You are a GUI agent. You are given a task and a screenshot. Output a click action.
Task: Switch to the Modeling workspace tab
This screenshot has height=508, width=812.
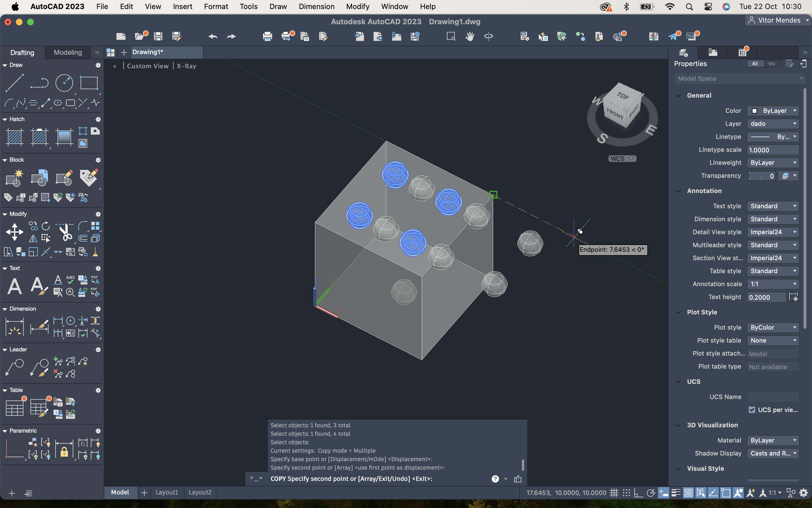[68, 52]
